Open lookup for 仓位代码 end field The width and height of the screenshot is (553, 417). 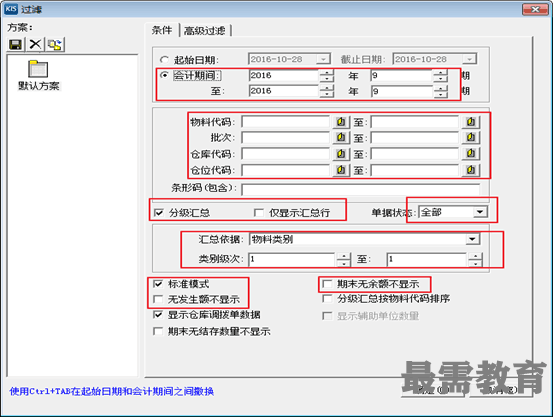coord(470,170)
